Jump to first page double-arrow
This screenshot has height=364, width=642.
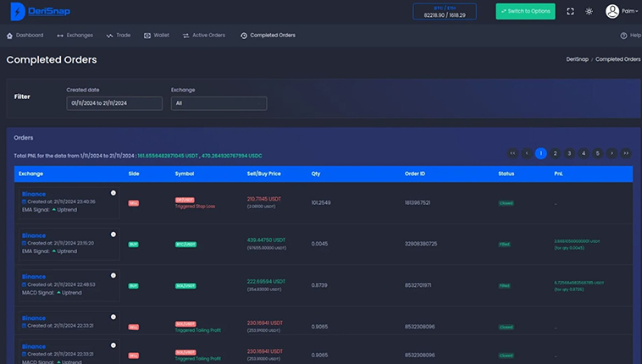pyautogui.click(x=512, y=153)
